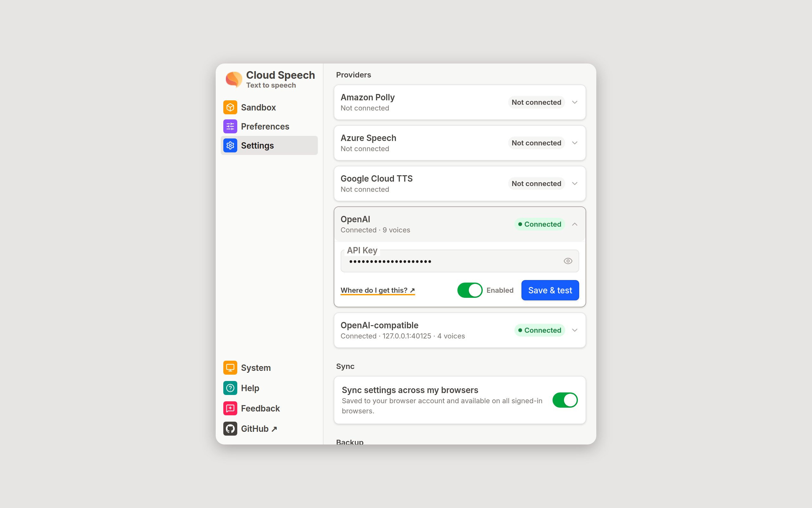Reveal the API key with eye icon
Screen dimensions: 812x508
click(568, 261)
